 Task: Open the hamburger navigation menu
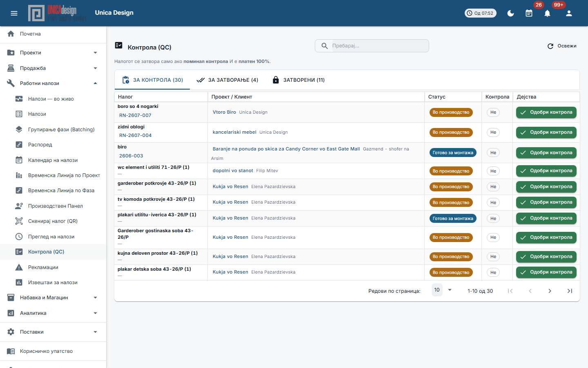click(14, 13)
